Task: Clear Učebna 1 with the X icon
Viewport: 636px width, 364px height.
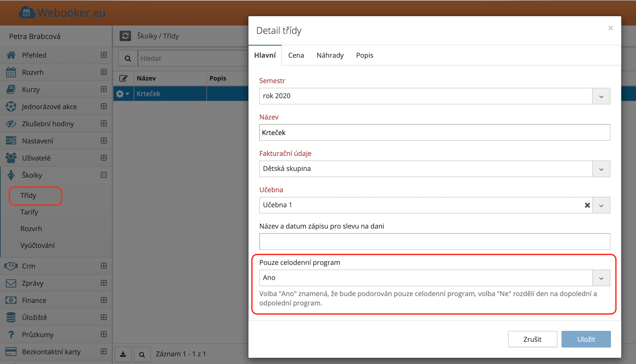Action: [587, 205]
